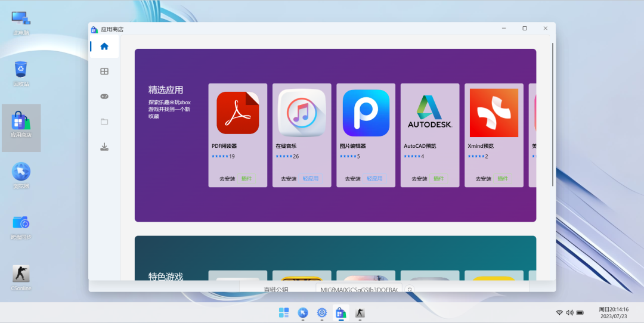The height and width of the screenshot is (323, 644).
Task: Click the AutoCAD预览 title text
Action: pos(420,146)
